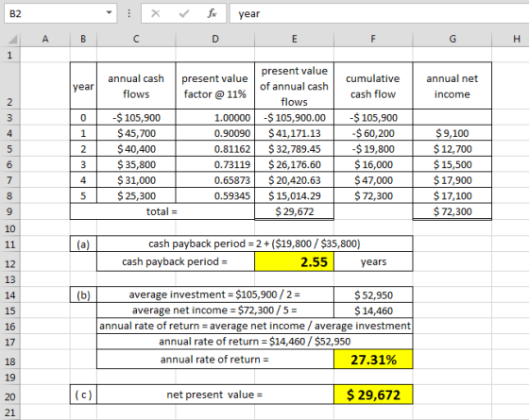Select column A header
This screenshot has height=420, width=529.
[45, 39]
